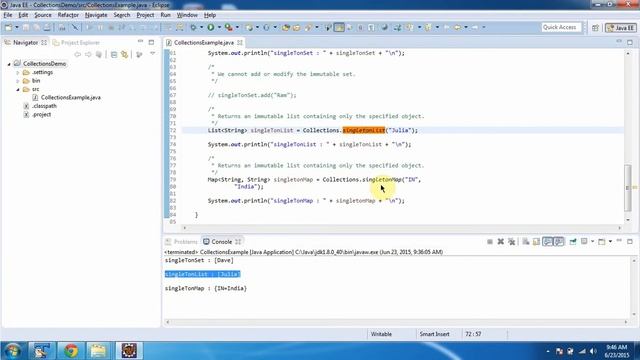
Task: Click the Pin Console icon
Action: (x=573, y=242)
